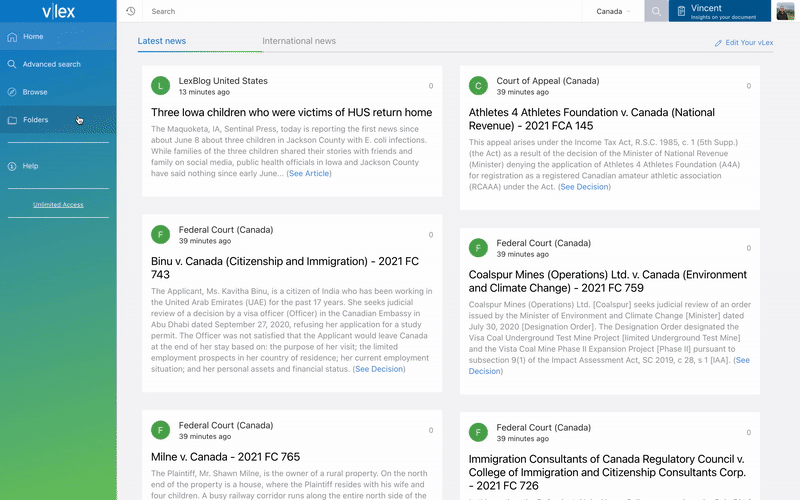Click Edit Your vLex link

(x=749, y=43)
